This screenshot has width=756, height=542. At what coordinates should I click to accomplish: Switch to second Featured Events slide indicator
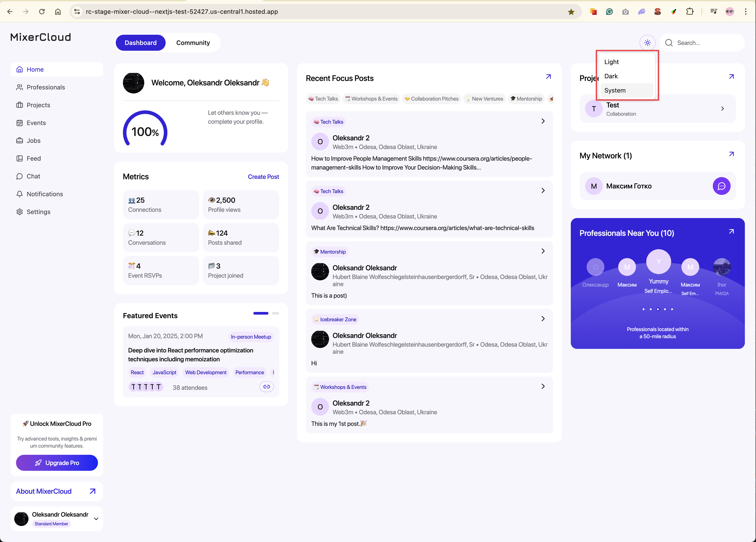tap(275, 313)
